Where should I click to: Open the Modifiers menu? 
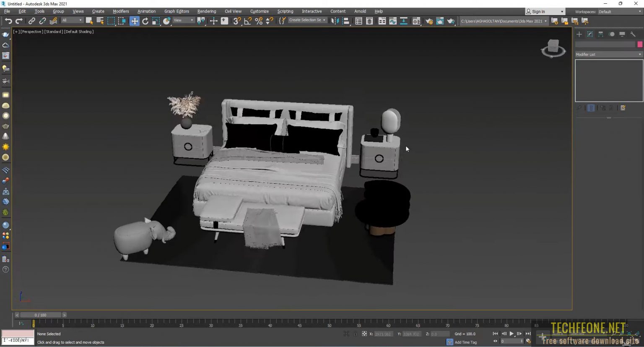(x=121, y=11)
